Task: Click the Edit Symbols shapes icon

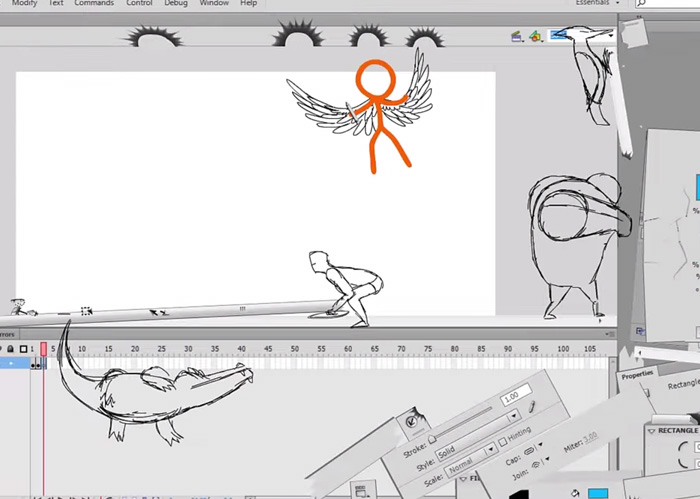Action: pos(535,36)
